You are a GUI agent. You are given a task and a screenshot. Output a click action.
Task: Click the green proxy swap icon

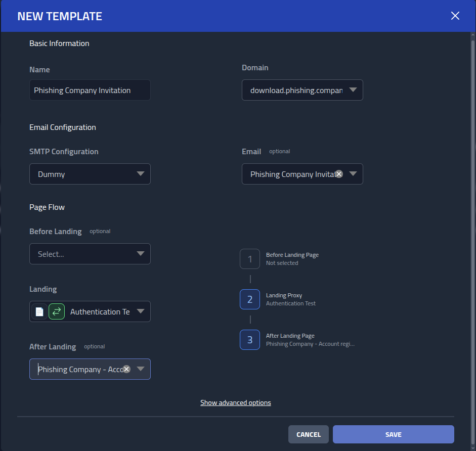coord(56,311)
